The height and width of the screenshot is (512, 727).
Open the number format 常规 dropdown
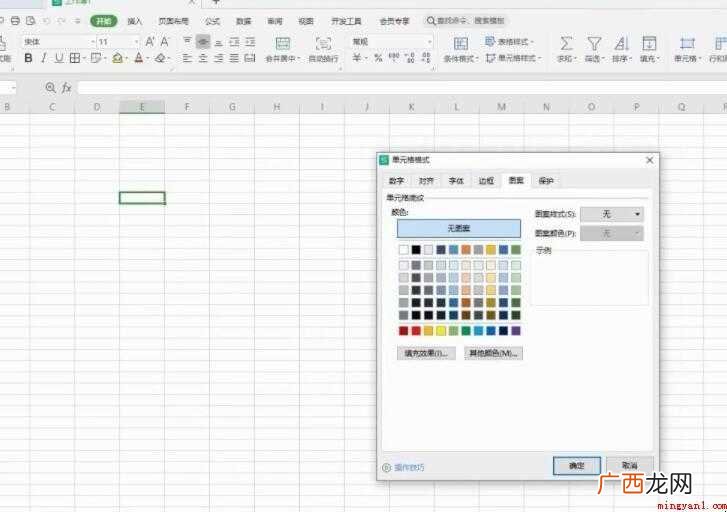(429, 42)
